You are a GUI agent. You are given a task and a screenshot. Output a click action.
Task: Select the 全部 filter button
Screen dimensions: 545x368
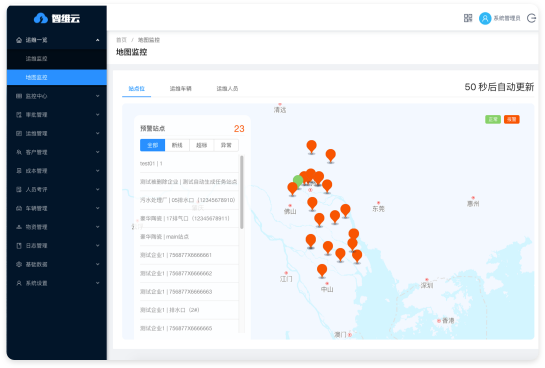153,145
